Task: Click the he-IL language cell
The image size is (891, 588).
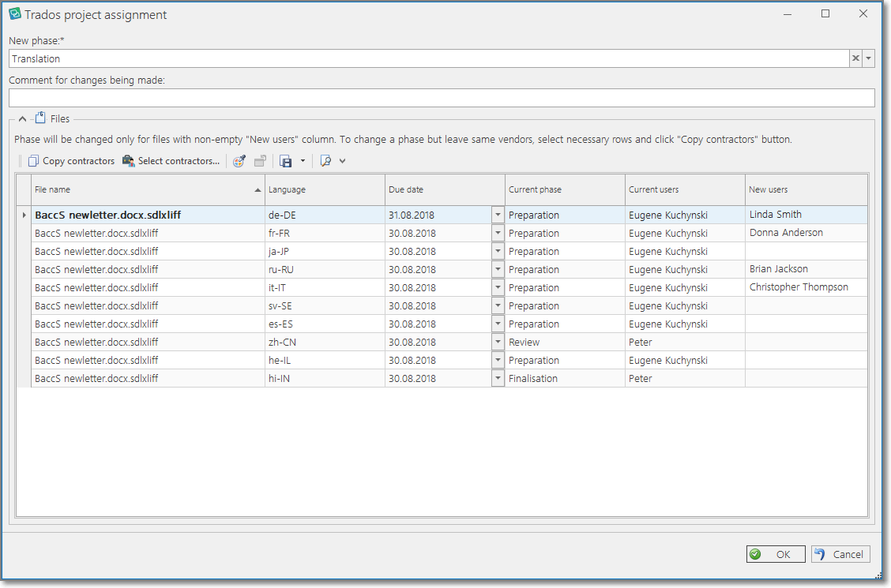Action: click(325, 361)
